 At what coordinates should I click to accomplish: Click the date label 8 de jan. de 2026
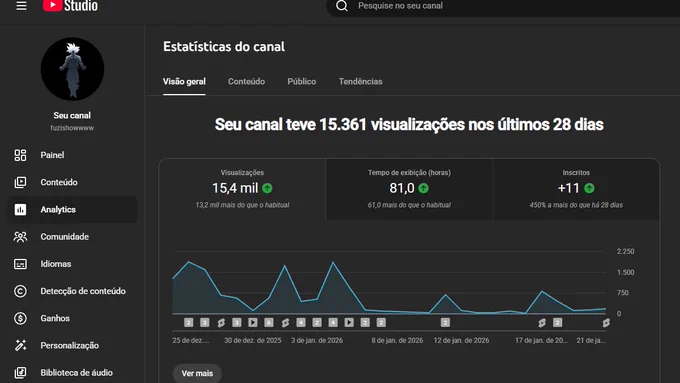pos(397,340)
